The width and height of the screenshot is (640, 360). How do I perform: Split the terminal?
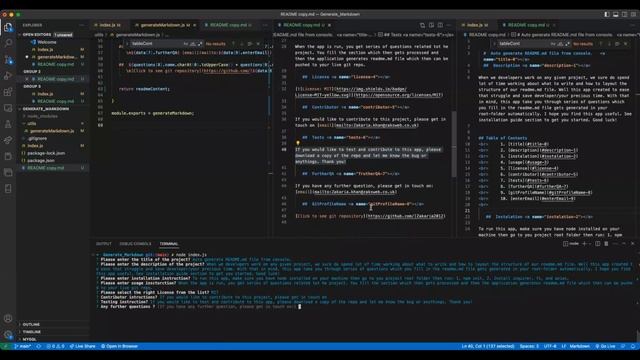598,244
